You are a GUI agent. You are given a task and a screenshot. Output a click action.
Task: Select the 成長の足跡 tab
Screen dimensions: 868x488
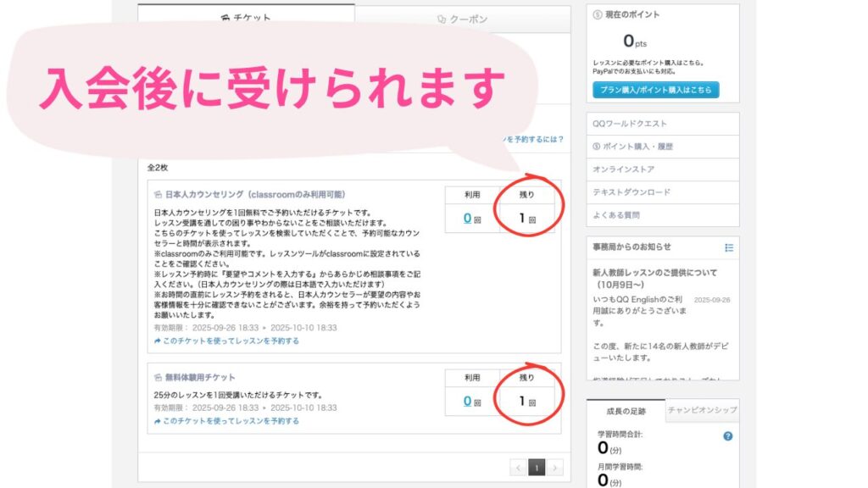626,412
